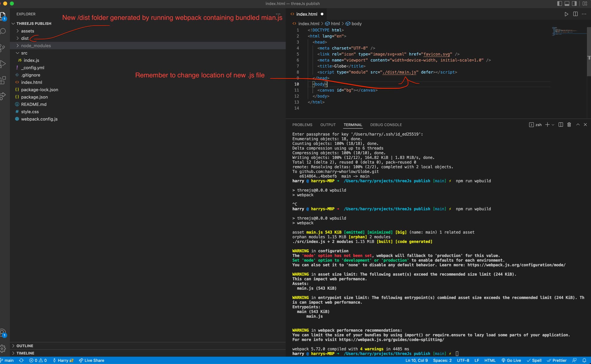Kill the terminal using the trash icon
Screen dimensions: 591x364
click(569, 125)
